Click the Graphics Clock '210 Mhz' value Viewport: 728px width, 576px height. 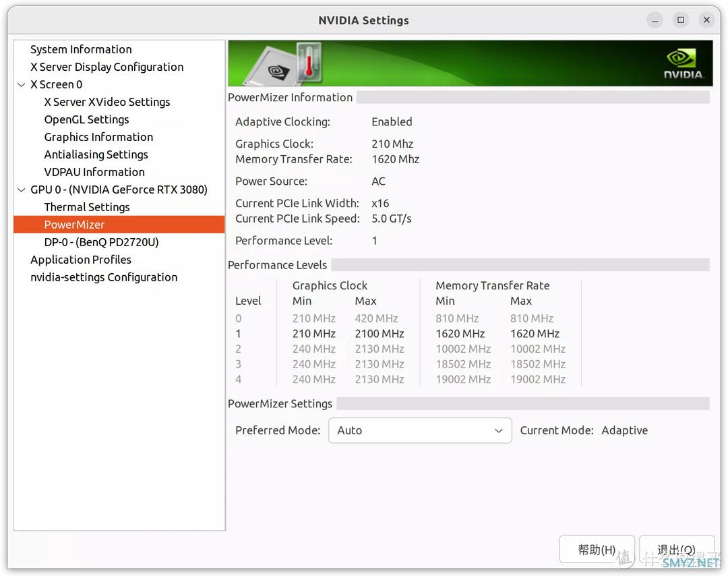pyautogui.click(x=392, y=144)
